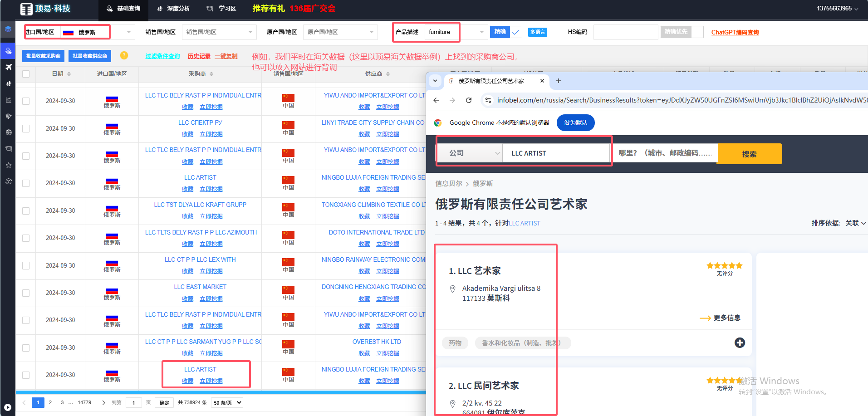
Task: Expand the 产品描述 furniture dropdown arrow
Action: pyautogui.click(x=481, y=32)
